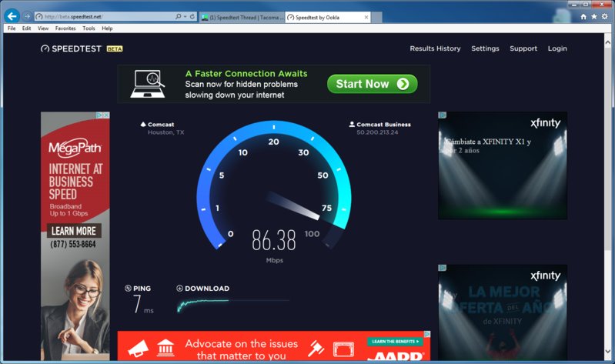This screenshot has height=364, width=615.
Task: Open the Support link
Action: (x=523, y=48)
